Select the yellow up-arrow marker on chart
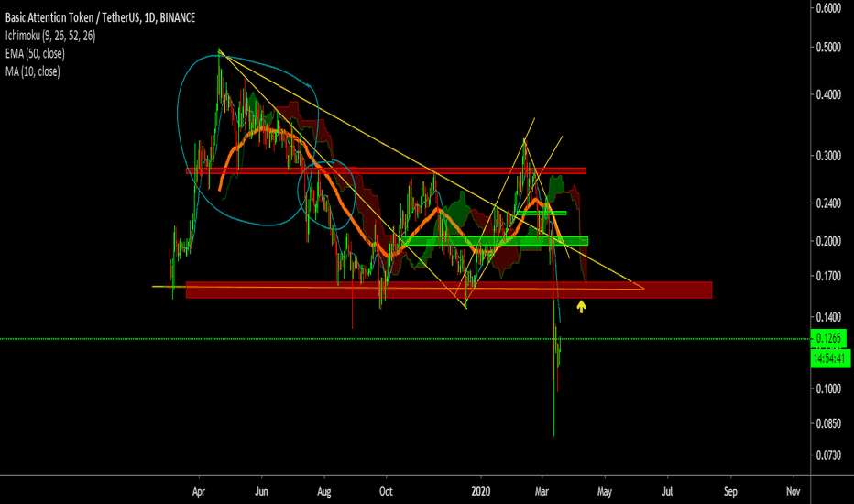This screenshot has width=854, height=504. pyautogui.click(x=581, y=307)
